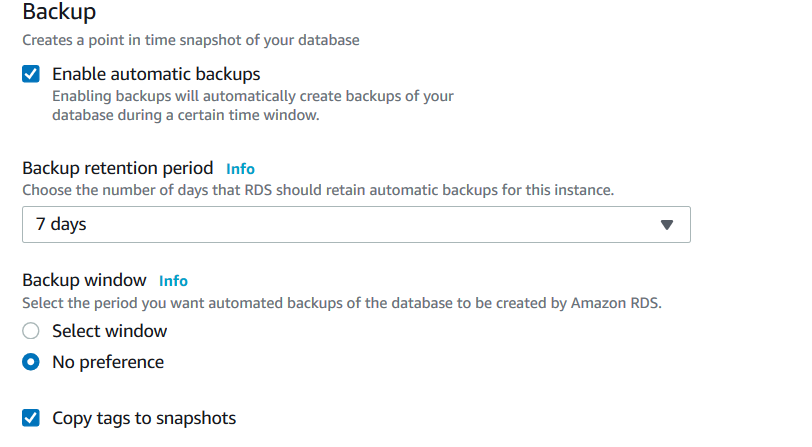This screenshot has height=447, width=812.
Task: Click the automatic backups description text
Action: [252, 106]
